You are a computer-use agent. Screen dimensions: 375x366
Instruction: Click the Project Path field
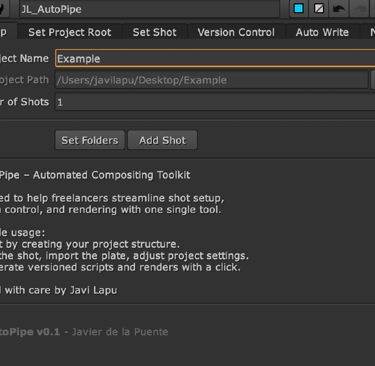[x=212, y=80]
